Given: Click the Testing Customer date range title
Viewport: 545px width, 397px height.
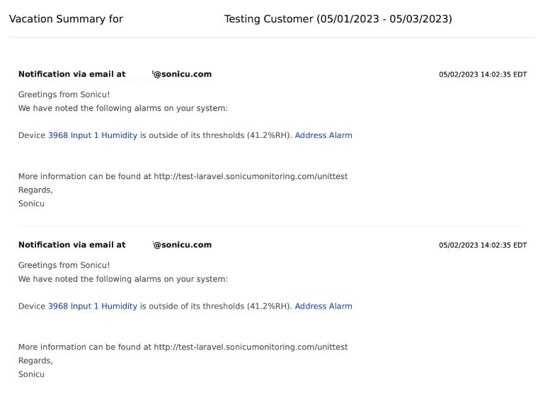Looking at the screenshot, I should (338, 19).
